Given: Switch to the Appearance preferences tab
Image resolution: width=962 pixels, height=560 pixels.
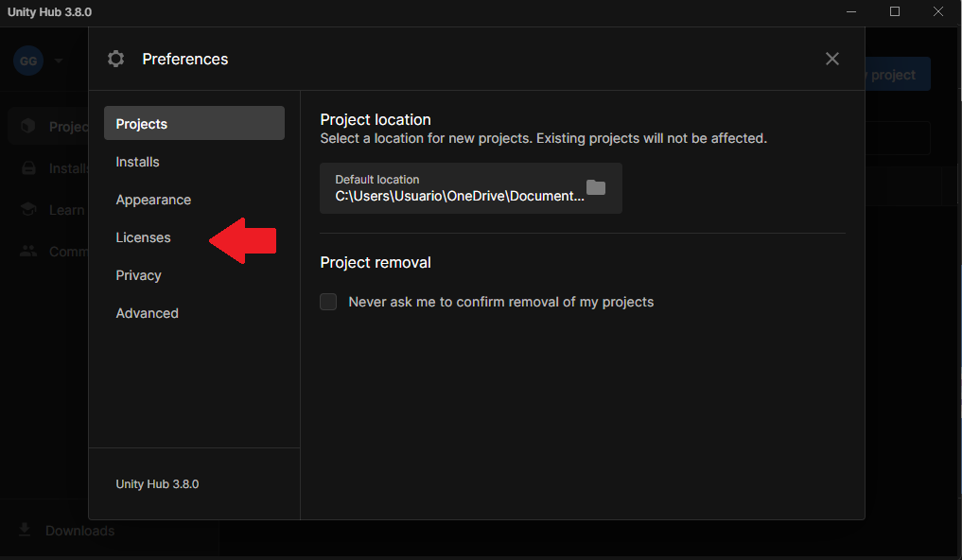Looking at the screenshot, I should click(x=194, y=200).
